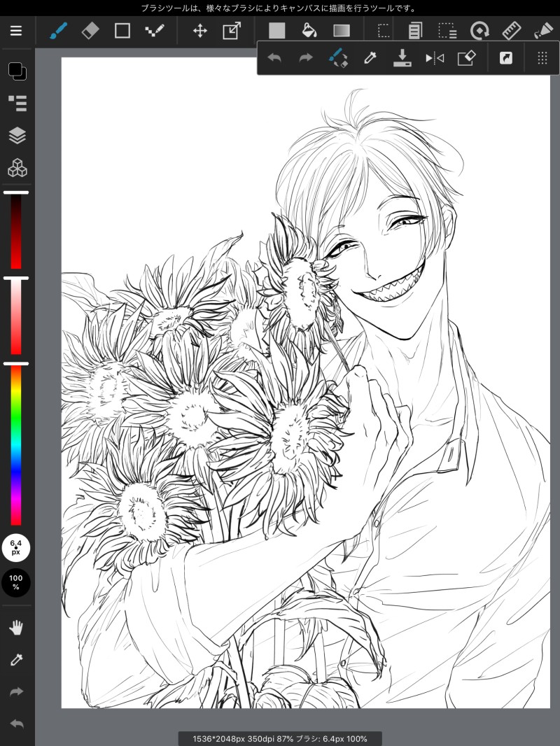Viewport: 560px width, 746px height.
Task: Select the dot tool icon
Action: pos(154,31)
